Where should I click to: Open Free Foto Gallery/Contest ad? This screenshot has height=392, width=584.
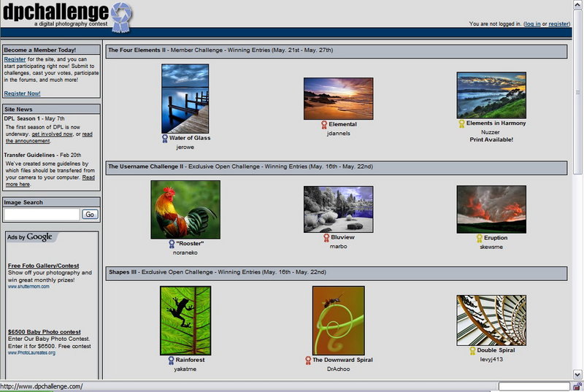pyautogui.click(x=43, y=266)
